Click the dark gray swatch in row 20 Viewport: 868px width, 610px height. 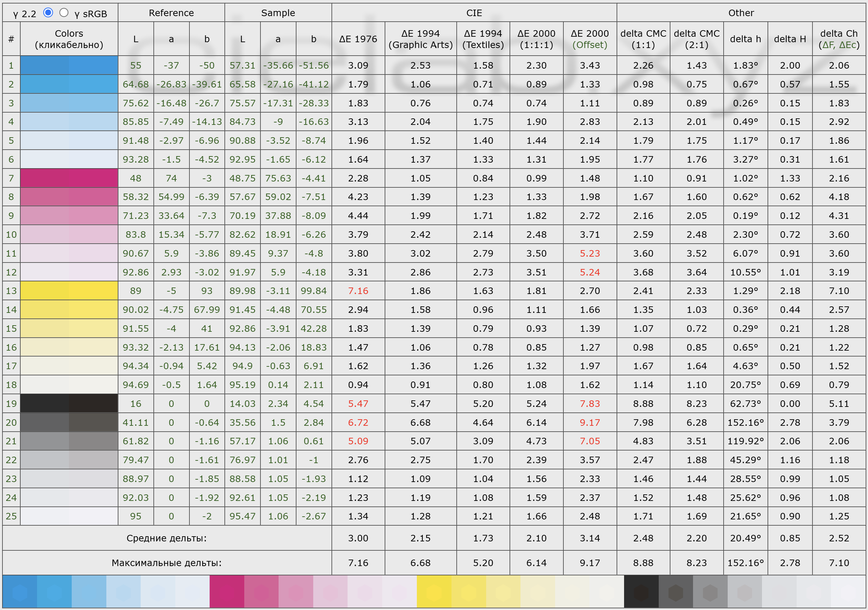click(x=69, y=422)
